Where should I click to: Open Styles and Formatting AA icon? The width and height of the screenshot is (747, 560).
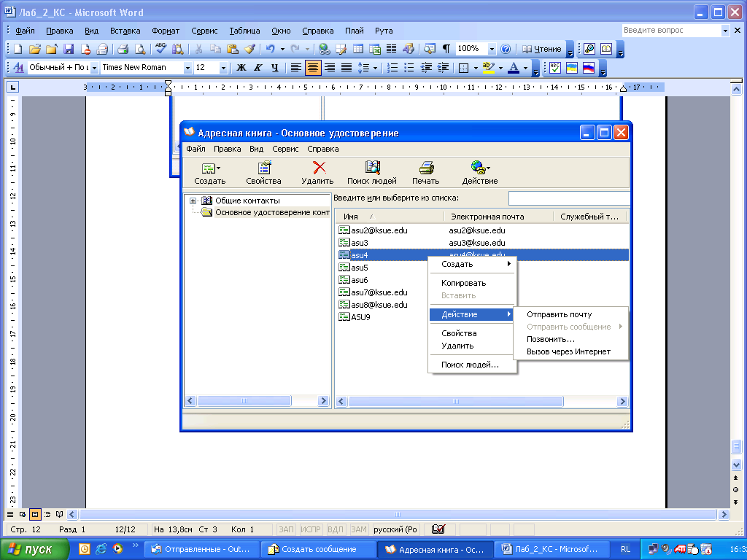click(x=18, y=68)
